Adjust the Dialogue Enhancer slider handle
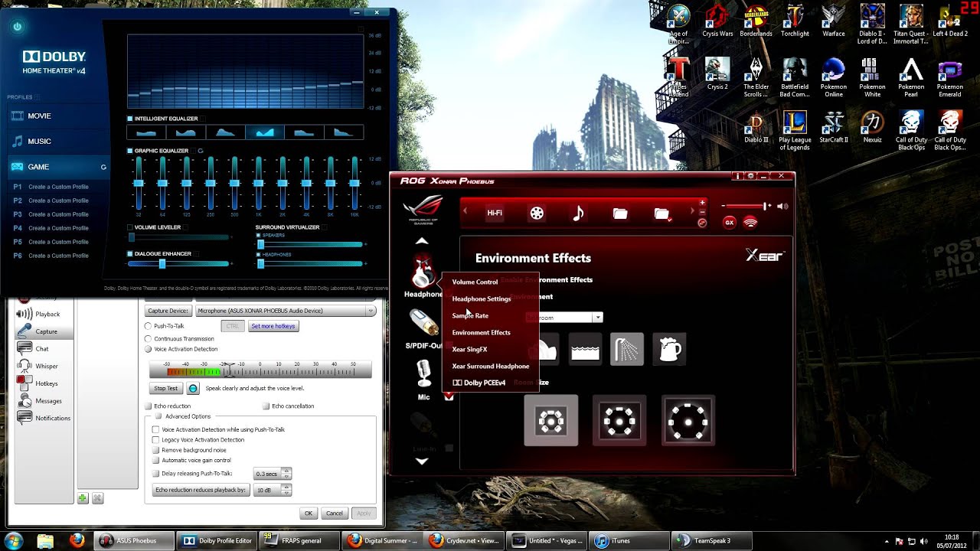 coord(162,264)
